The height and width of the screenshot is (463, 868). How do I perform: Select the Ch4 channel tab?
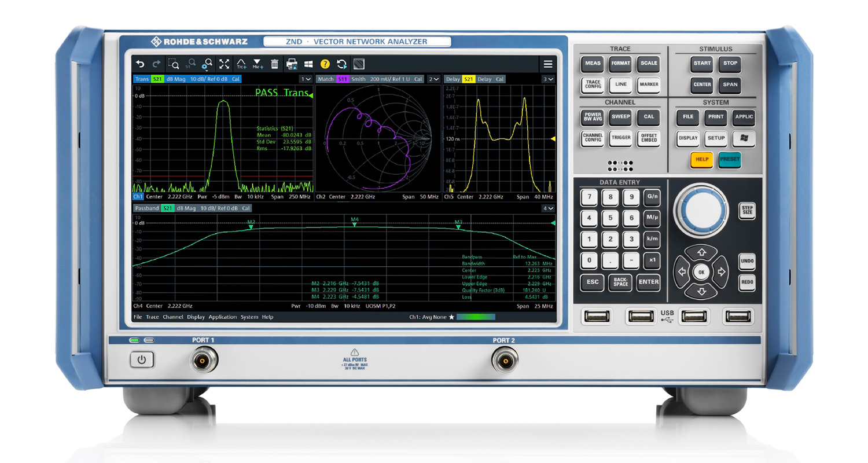coord(138,306)
